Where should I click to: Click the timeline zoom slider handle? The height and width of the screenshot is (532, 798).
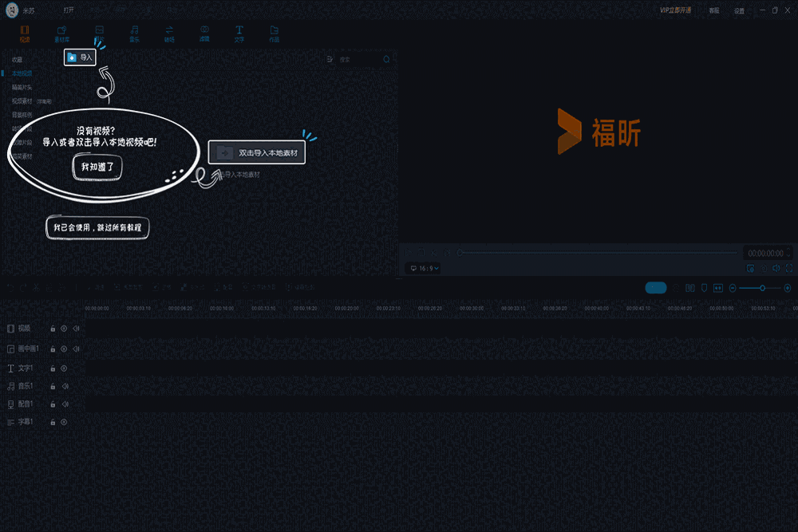(x=762, y=288)
